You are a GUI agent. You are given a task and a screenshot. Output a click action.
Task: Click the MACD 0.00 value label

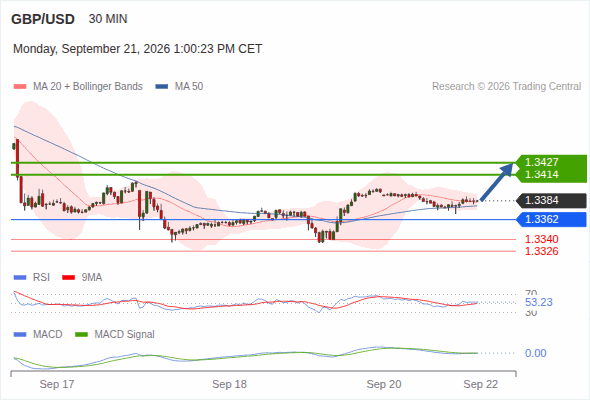535,353
